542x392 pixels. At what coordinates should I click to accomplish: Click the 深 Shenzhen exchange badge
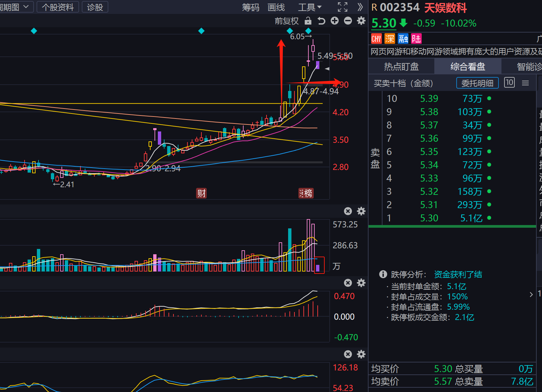click(x=390, y=39)
